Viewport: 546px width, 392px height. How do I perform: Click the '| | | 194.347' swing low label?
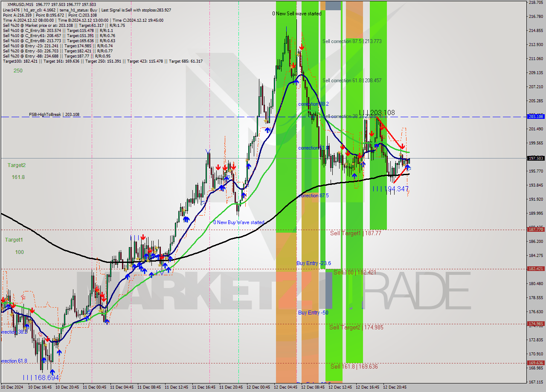(391, 189)
